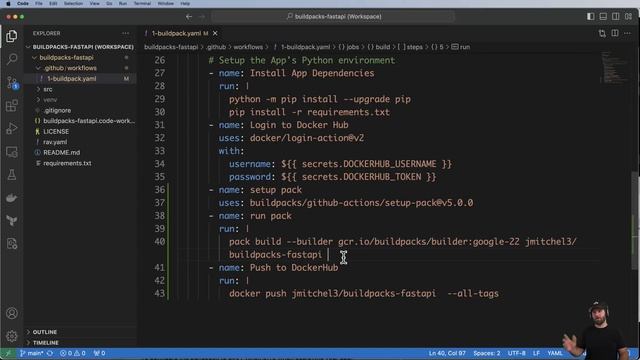Collapse BUILDPACKS-FASTAPI (WORKSPACE) section
The width and height of the screenshot is (640, 360).
(80, 47)
